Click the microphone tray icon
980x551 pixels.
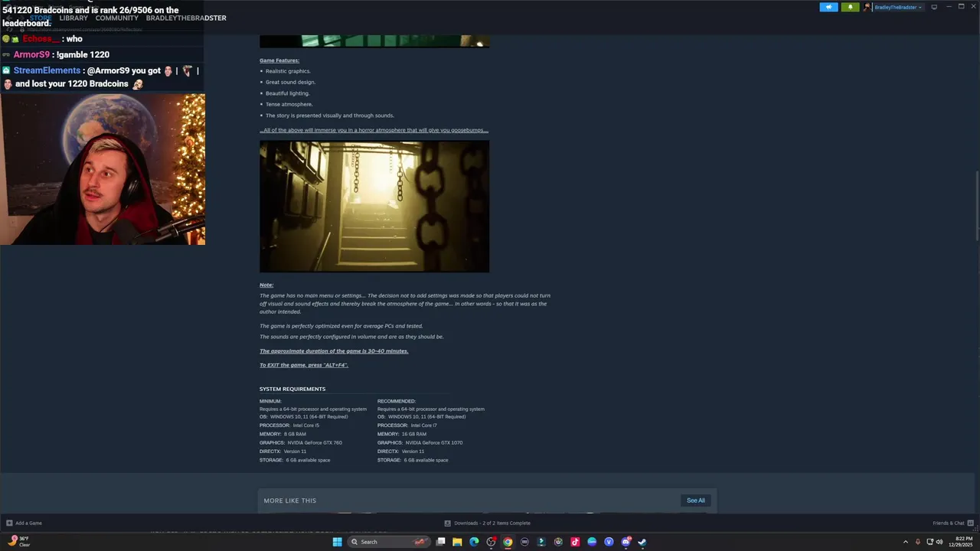point(920,542)
